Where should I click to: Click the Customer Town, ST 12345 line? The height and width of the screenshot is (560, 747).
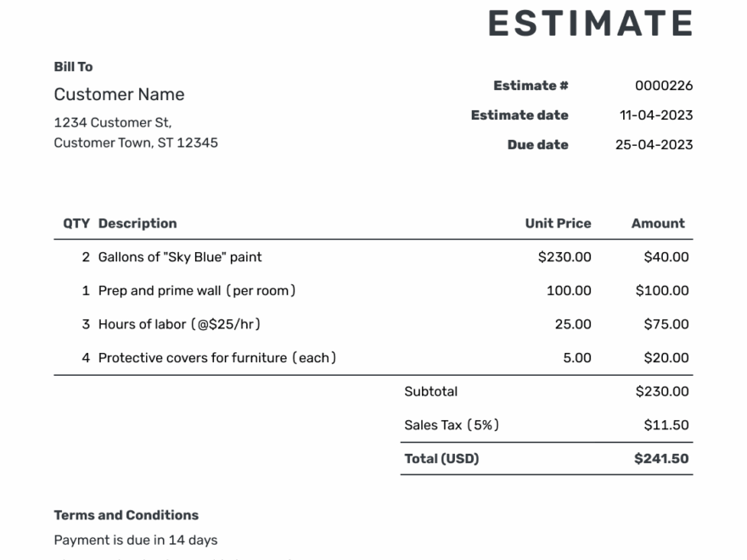coord(136,143)
